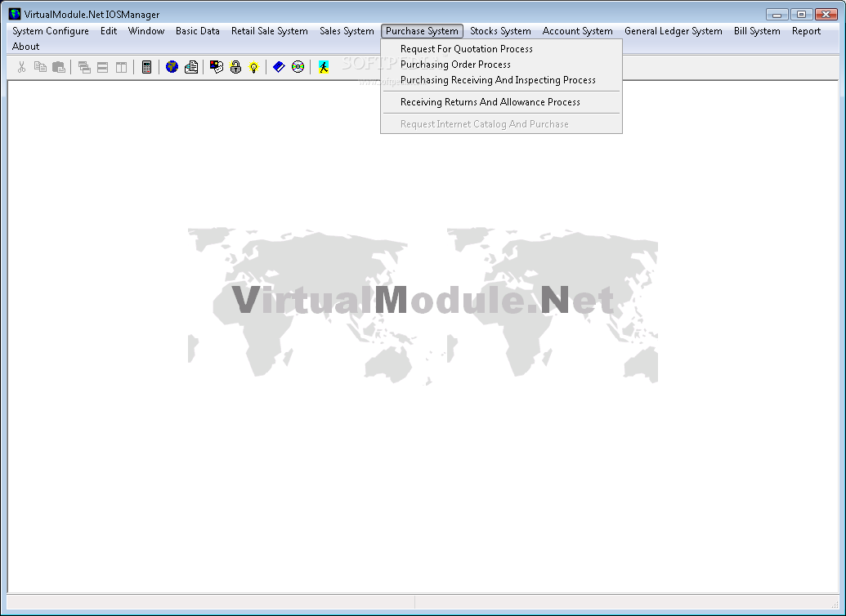Open the Bill System menu
Viewport: 846px width, 616px height.
click(x=757, y=31)
